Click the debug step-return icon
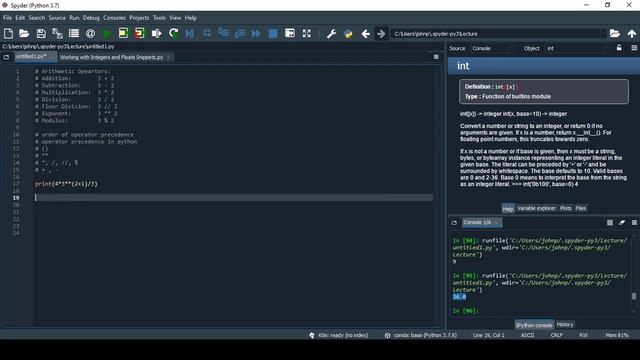640x360 pixels. [x=240, y=33]
